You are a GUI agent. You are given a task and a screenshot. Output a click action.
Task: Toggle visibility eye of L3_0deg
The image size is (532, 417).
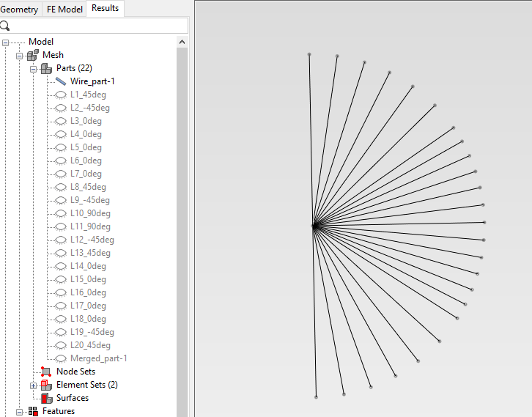tap(61, 121)
